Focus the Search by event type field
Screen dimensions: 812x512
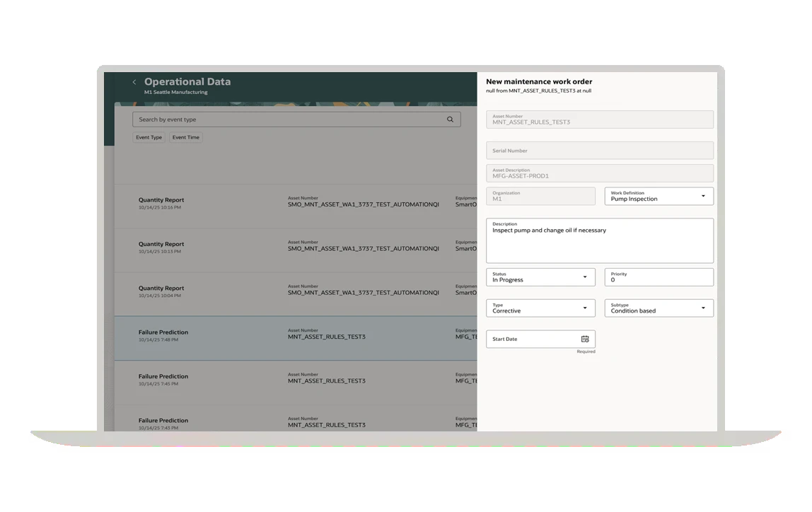click(290, 120)
